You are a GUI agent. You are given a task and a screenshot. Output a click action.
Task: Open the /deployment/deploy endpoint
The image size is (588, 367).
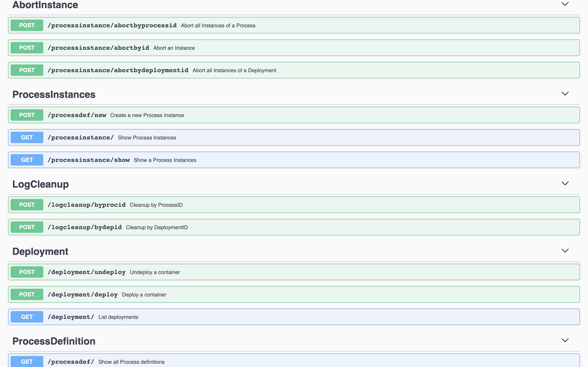(83, 294)
